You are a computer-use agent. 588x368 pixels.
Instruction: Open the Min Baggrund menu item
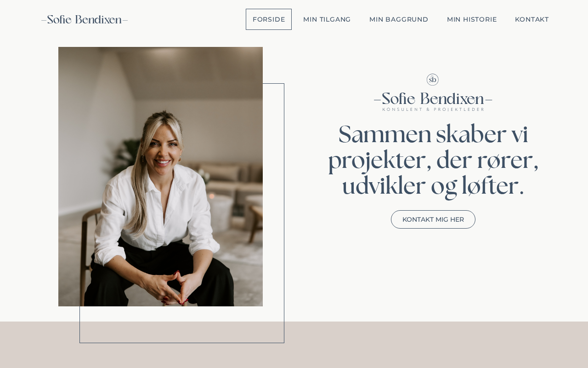[x=399, y=19]
